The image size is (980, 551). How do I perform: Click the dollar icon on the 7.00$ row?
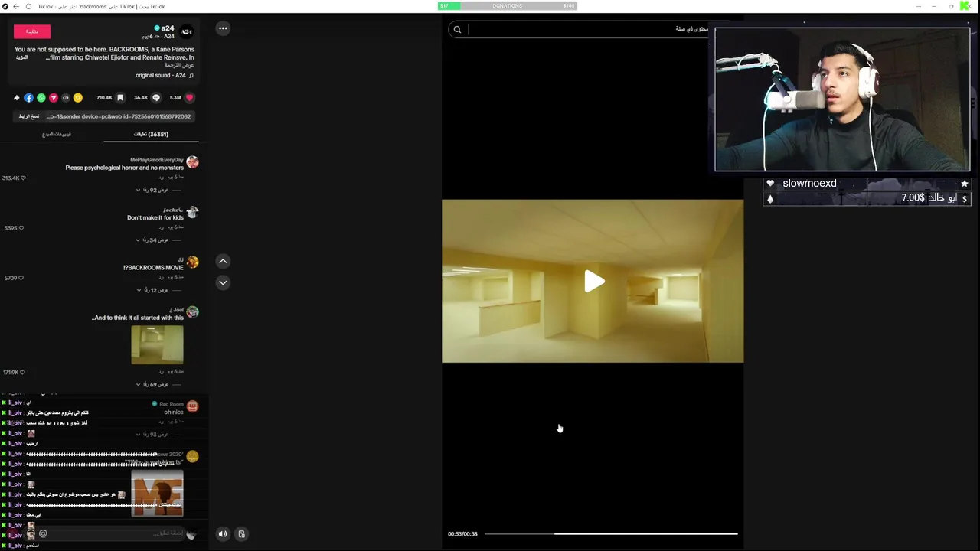point(964,198)
